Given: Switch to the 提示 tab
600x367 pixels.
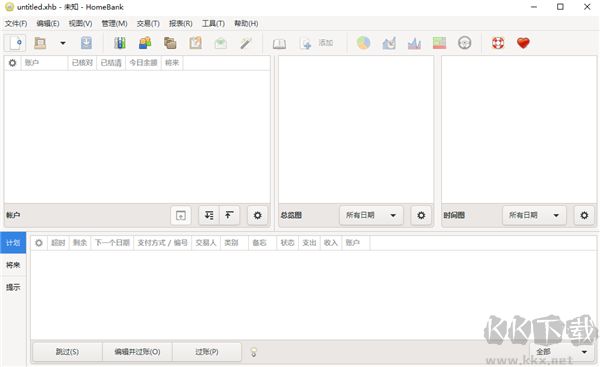Looking at the screenshot, I should click(x=13, y=287).
